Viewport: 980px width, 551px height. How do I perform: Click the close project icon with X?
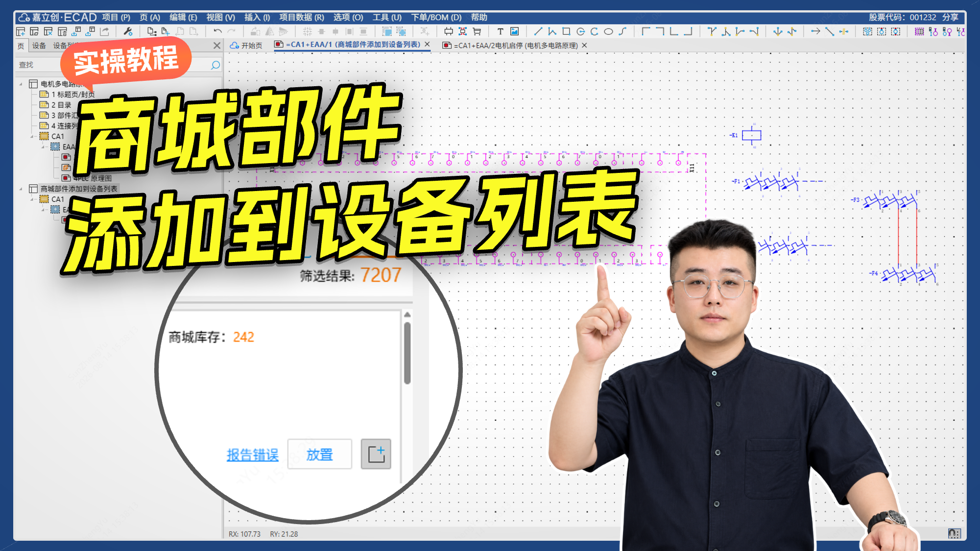[x=48, y=31]
